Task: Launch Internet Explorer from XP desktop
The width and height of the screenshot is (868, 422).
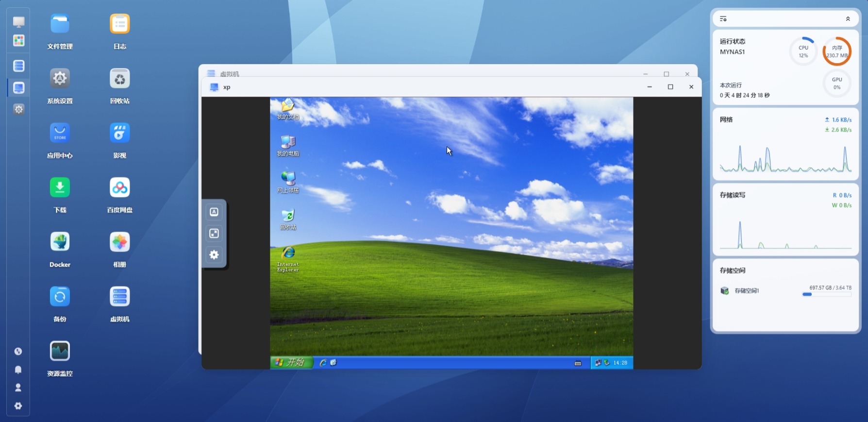Action: [288, 259]
